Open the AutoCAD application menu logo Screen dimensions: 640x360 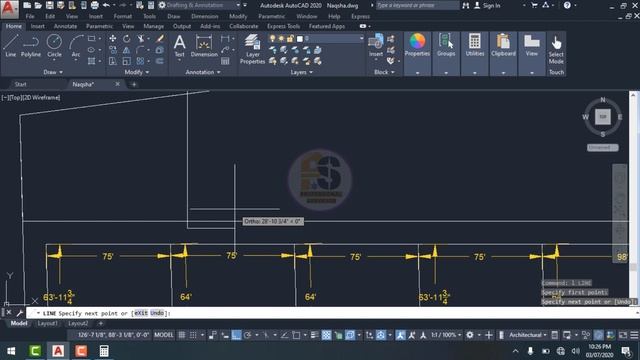pos(9,9)
